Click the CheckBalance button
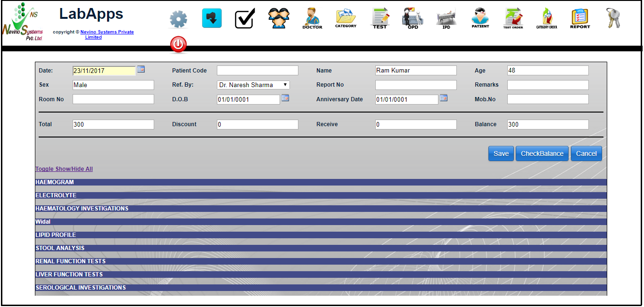The height and width of the screenshot is (307, 644). (542, 153)
